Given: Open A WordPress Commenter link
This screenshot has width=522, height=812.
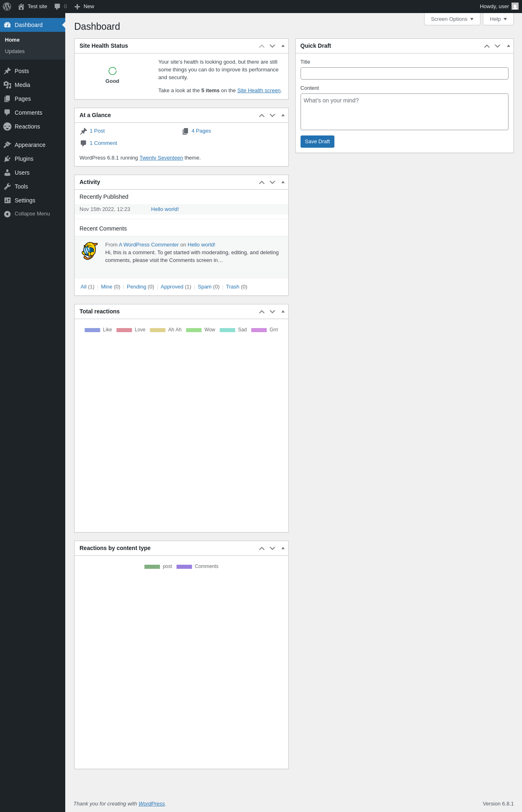Looking at the screenshot, I should [148, 245].
